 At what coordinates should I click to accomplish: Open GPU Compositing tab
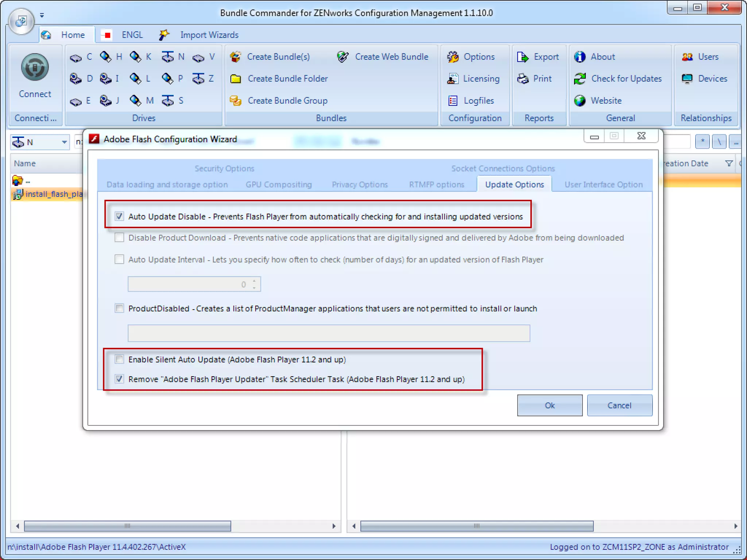click(x=279, y=184)
